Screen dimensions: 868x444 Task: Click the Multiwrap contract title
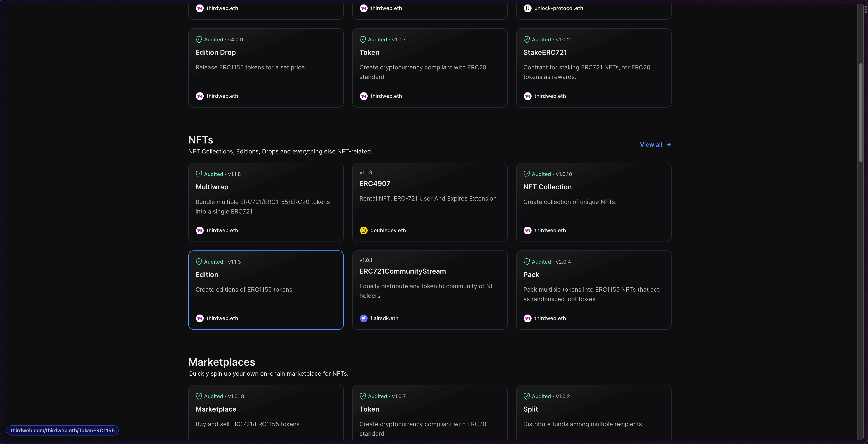[x=212, y=187]
